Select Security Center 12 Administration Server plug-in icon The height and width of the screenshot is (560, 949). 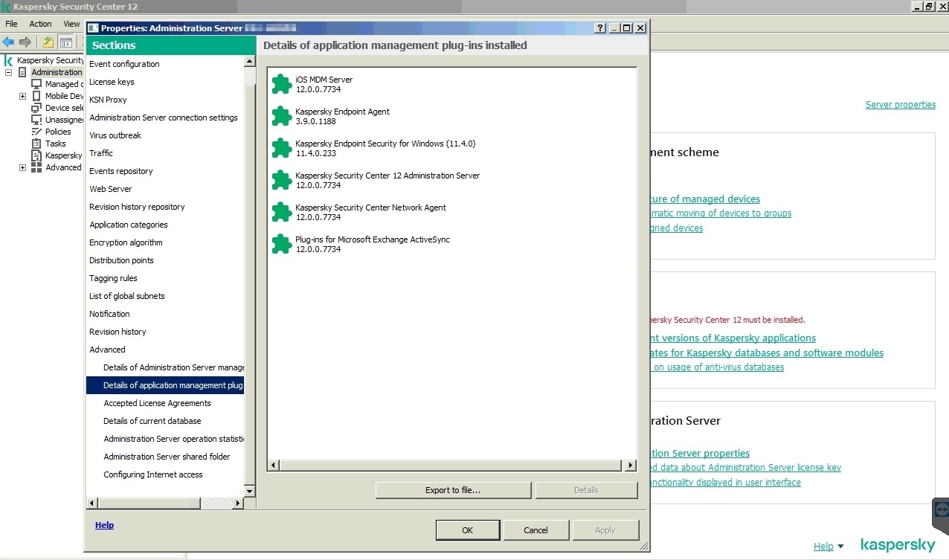pyautogui.click(x=281, y=180)
